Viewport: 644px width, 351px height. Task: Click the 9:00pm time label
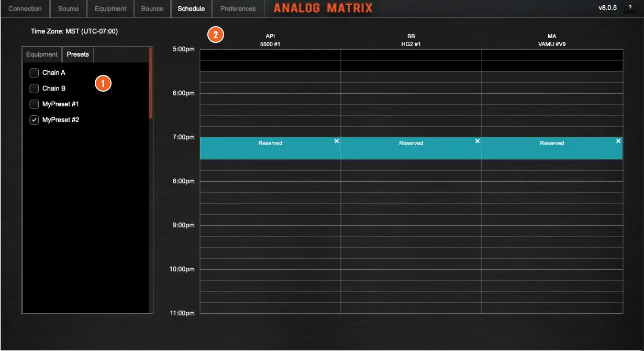[x=183, y=225]
